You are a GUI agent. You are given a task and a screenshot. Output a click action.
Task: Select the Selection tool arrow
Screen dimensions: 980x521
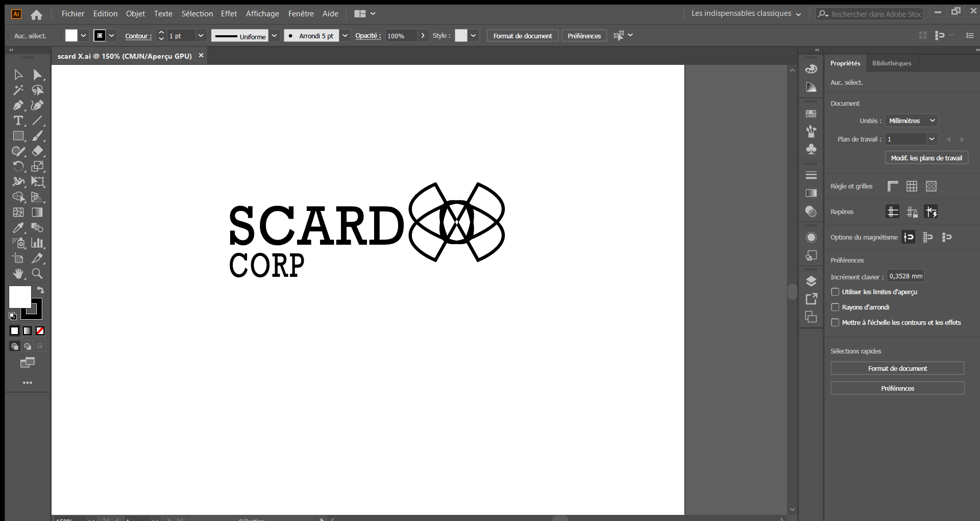pyautogui.click(x=18, y=75)
